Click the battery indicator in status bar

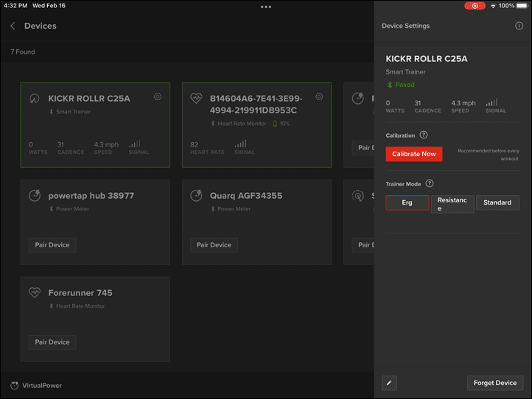click(x=522, y=6)
